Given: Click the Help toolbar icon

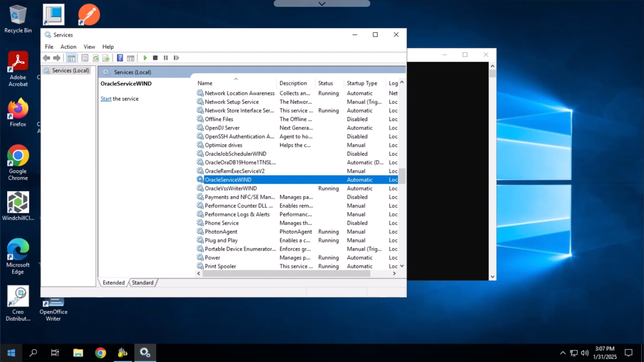Looking at the screenshot, I should pos(120,58).
